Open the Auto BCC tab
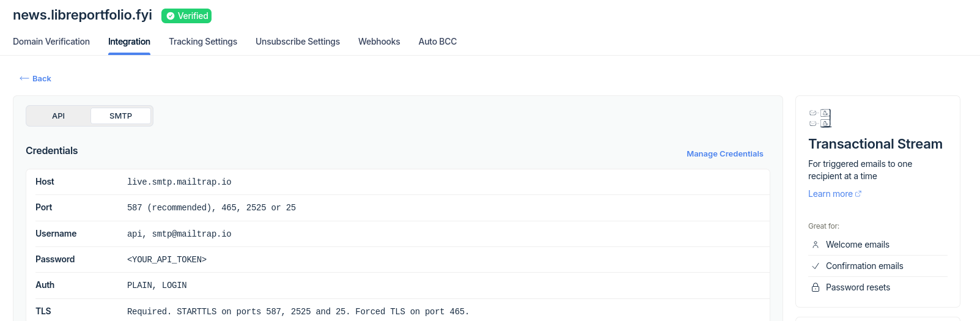Viewport: 980px width, 321px height. pos(438,42)
